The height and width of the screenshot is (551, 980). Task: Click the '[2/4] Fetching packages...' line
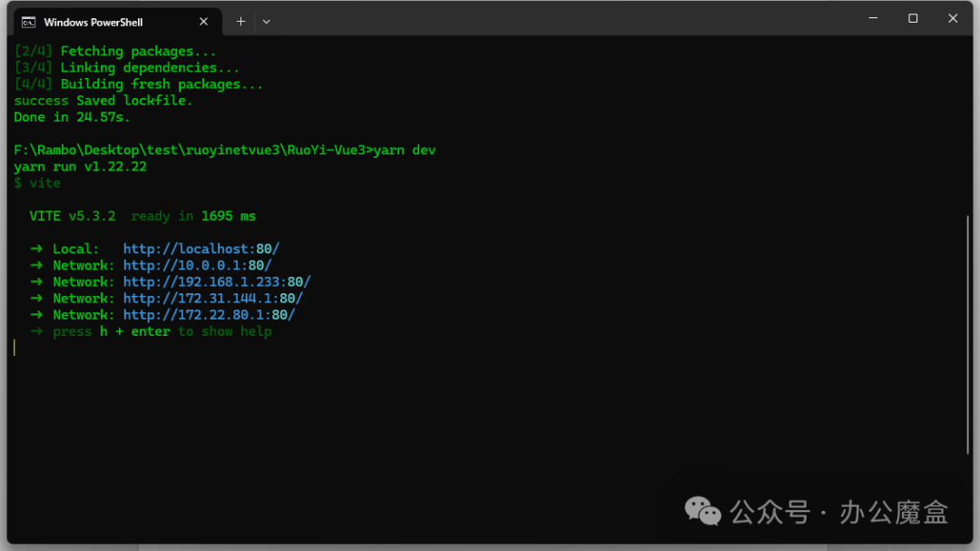pyautogui.click(x=115, y=51)
